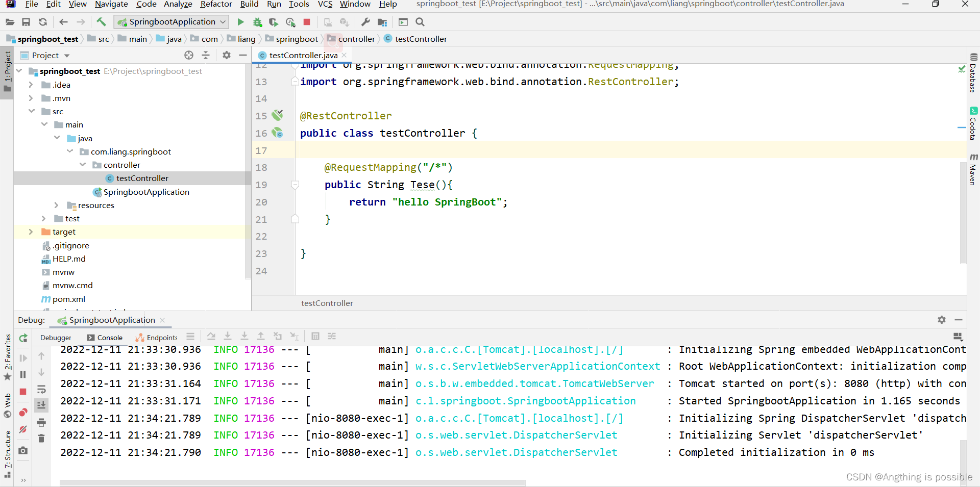
Task: Mute breakpoints in the debug panel
Action: (23, 430)
